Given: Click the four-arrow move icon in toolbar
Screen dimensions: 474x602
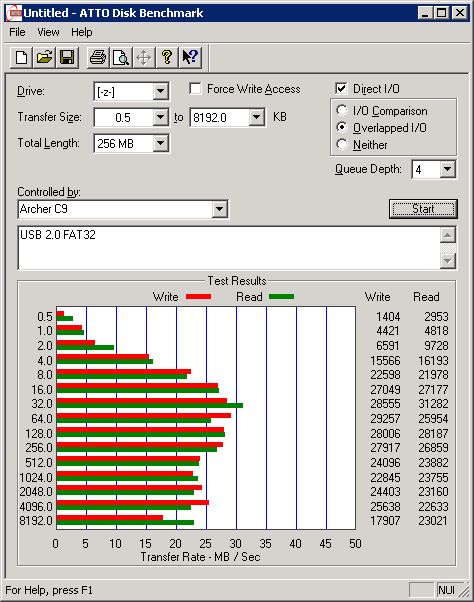Looking at the screenshot, I should click(x=144, y=58).
